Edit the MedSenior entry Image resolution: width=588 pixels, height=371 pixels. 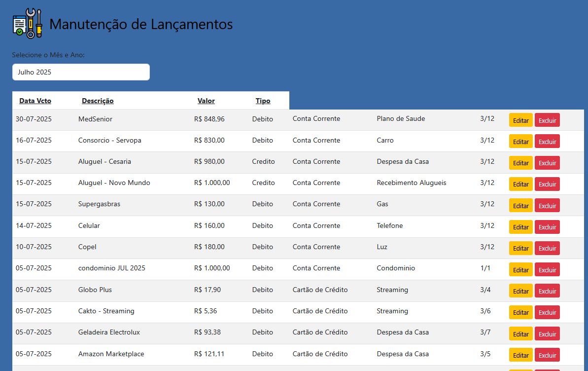[520, 120]
